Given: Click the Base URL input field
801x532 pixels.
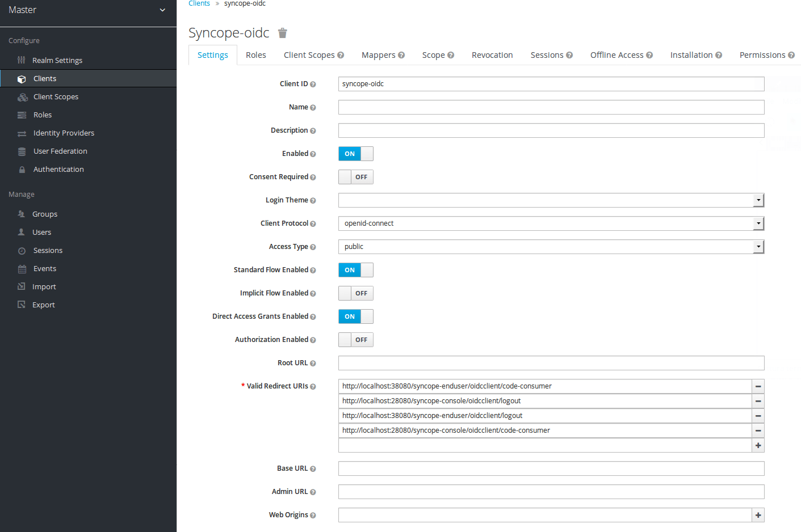Looking at the screenshot, I should (551, 468).
